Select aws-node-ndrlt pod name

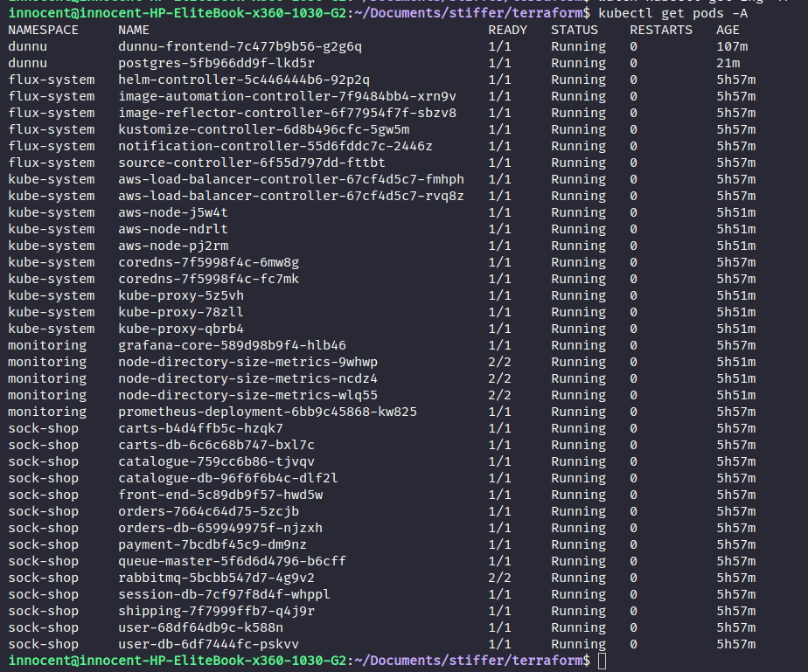[x=173, y=229]
